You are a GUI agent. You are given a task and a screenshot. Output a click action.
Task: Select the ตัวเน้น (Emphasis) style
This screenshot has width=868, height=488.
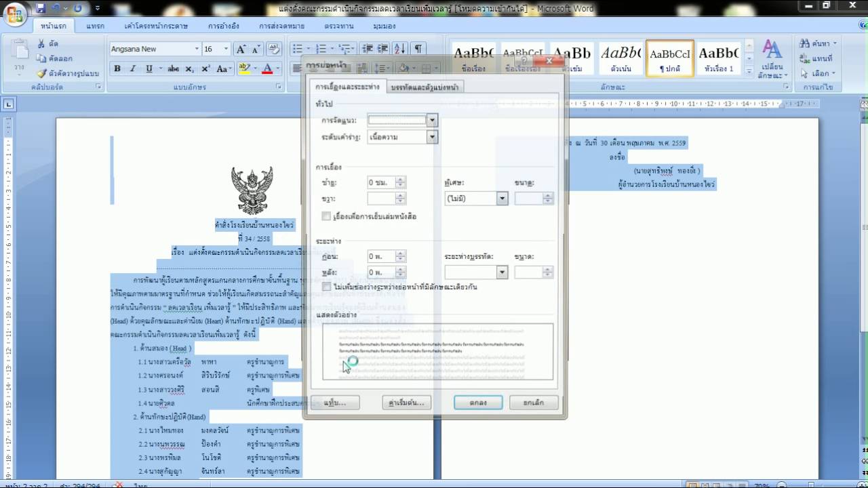[620, 58]
